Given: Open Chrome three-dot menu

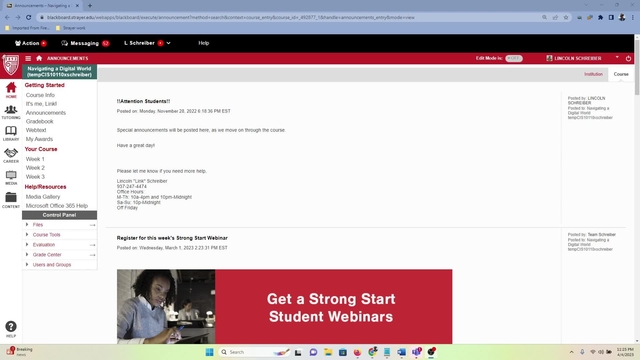Looking at the screenshot, I should click(633, 18).
